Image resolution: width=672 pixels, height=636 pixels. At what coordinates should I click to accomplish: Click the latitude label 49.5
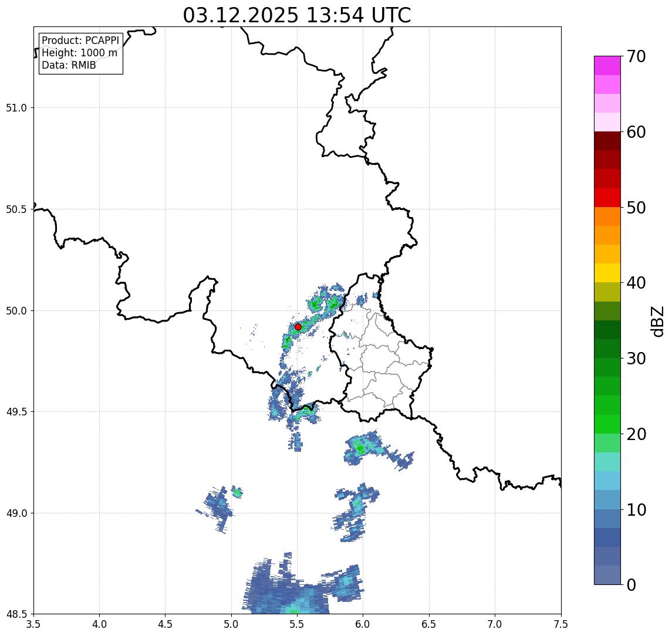point(16,412)
